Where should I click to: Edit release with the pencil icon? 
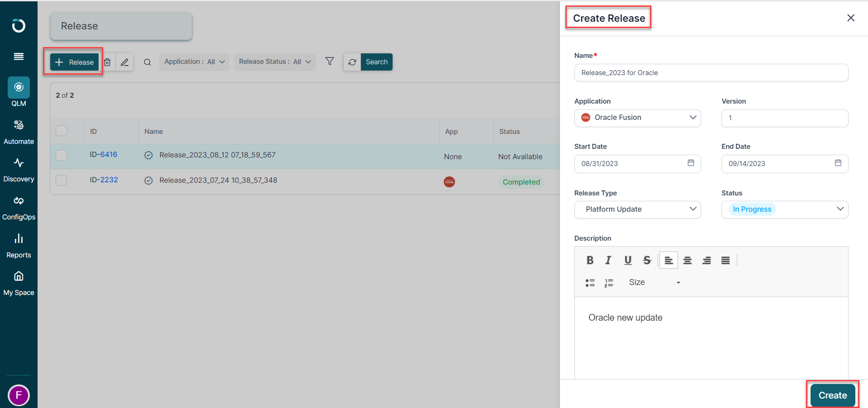(x=124, y=62)
